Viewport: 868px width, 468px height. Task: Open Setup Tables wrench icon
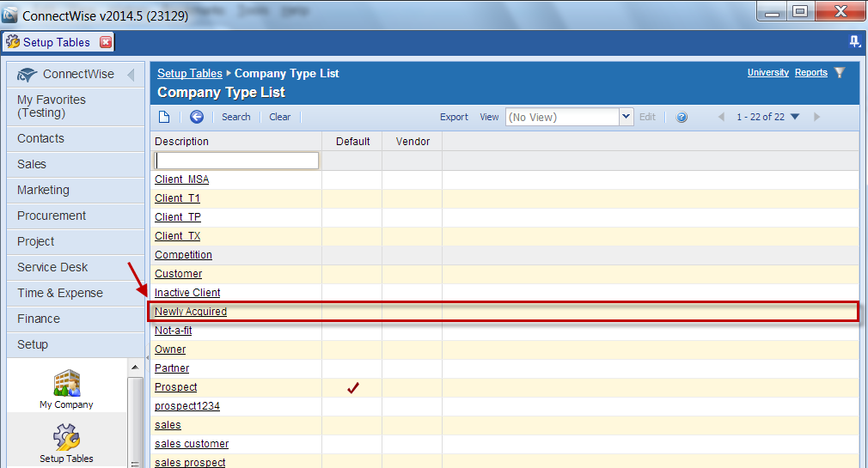66,444
